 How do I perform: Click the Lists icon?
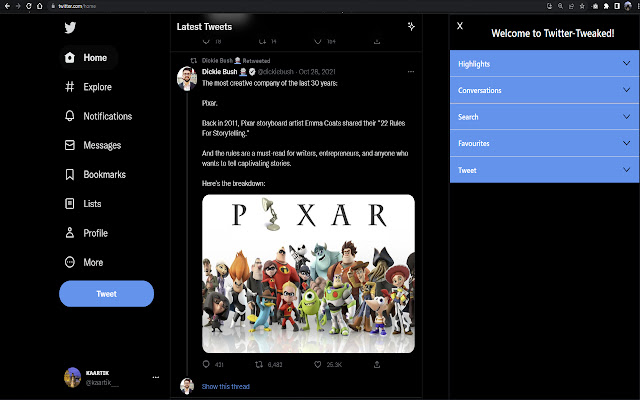click(x=70, y=204)
